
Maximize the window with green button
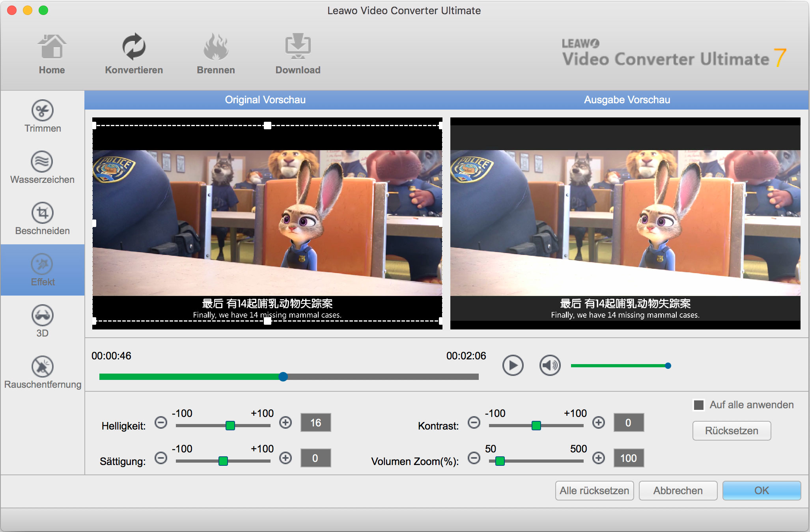43,10
